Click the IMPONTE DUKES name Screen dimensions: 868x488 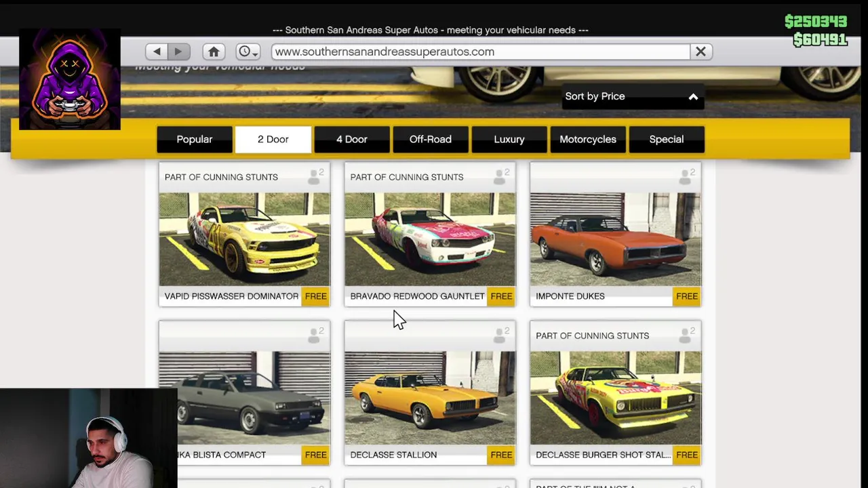click(570, 296)
